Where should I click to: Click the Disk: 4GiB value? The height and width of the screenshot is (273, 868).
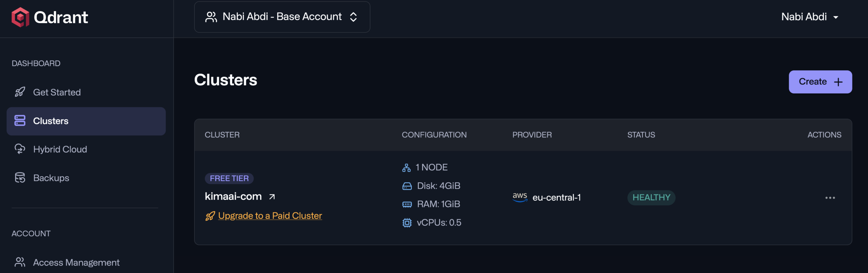438,186
